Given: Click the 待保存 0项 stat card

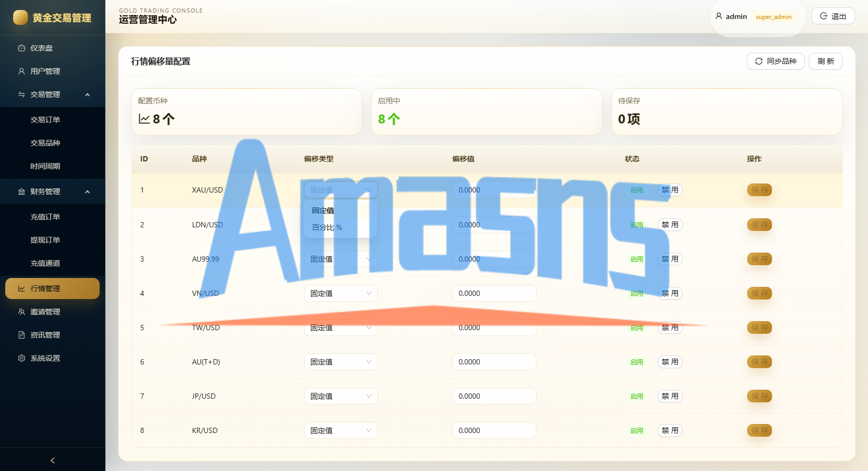Looking at the screenshot, I should (727, 112).
